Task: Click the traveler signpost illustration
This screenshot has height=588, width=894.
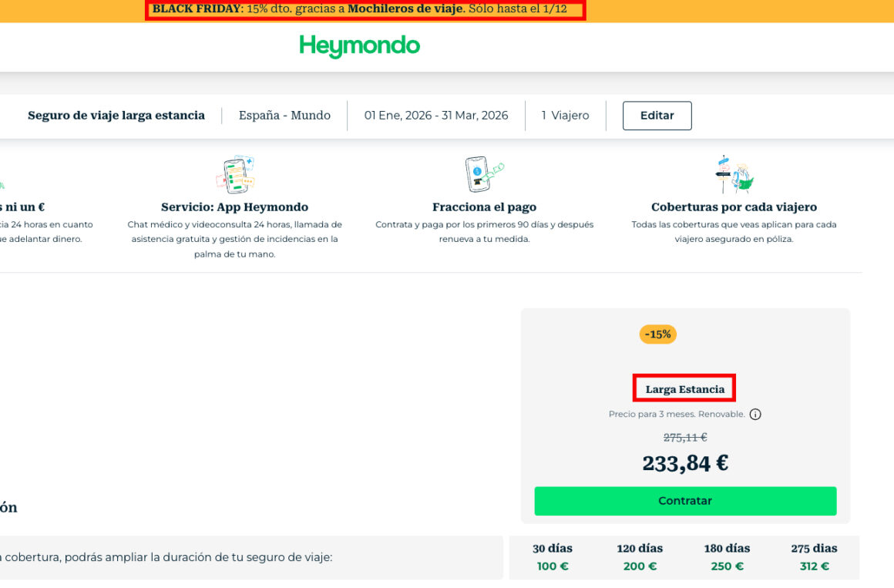Action: (x=734, y=174)
